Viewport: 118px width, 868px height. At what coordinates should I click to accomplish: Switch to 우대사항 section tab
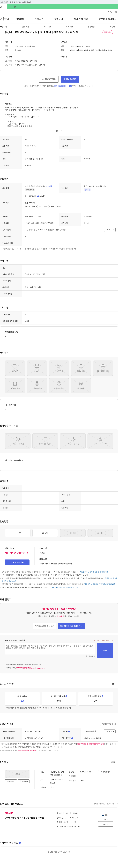tap(47, 27)
